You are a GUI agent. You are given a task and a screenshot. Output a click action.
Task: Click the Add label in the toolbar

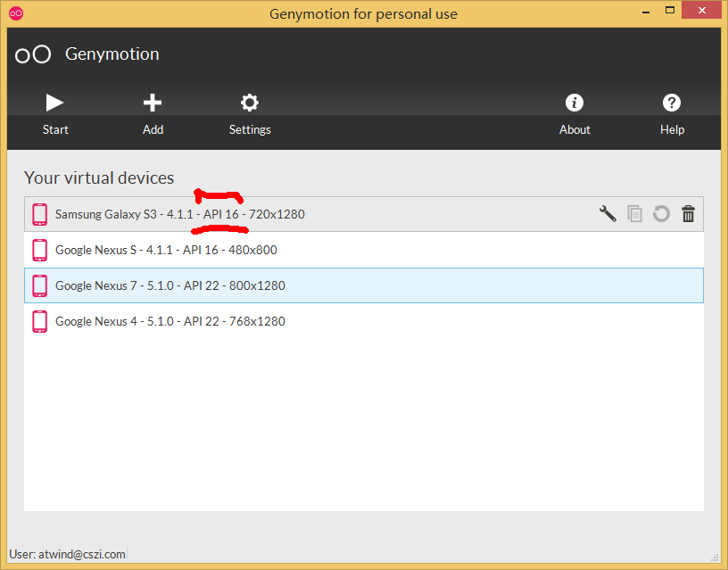point(153,129)
